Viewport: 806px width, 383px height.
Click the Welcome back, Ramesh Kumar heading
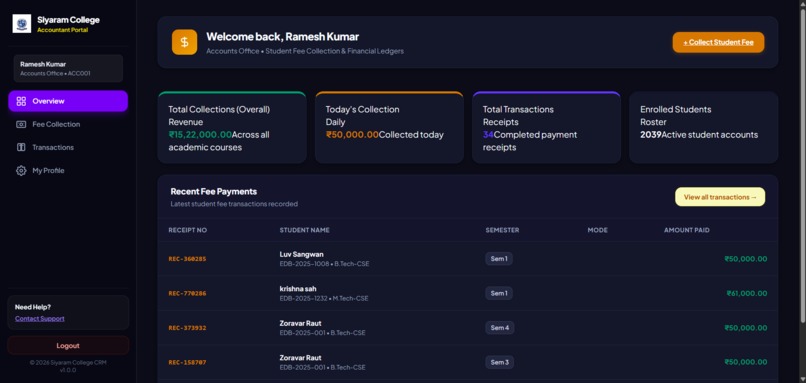tap(283, 37)
